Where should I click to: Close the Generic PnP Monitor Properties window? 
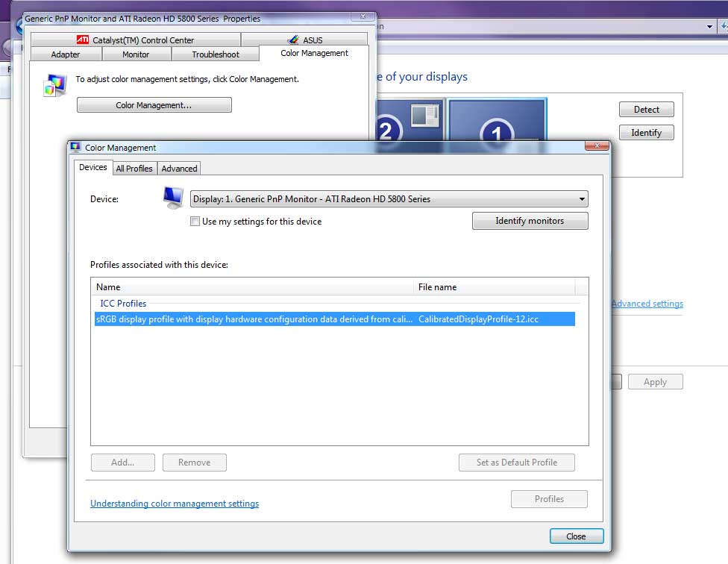(x=363, y=16)
